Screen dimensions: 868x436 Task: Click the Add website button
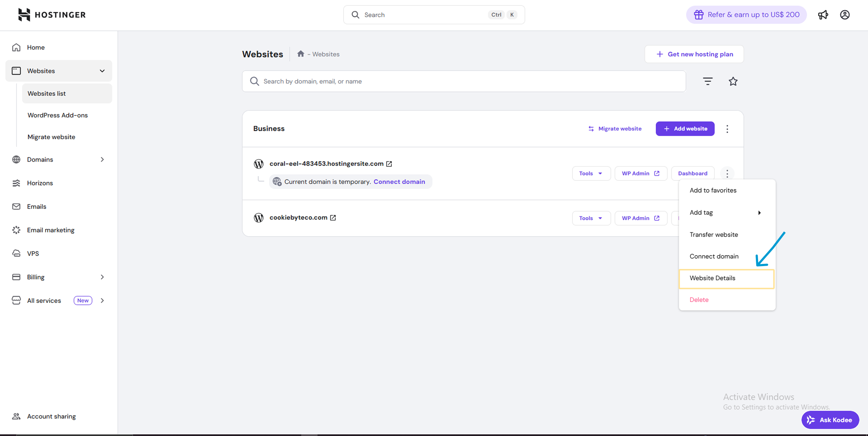[685, 129]
